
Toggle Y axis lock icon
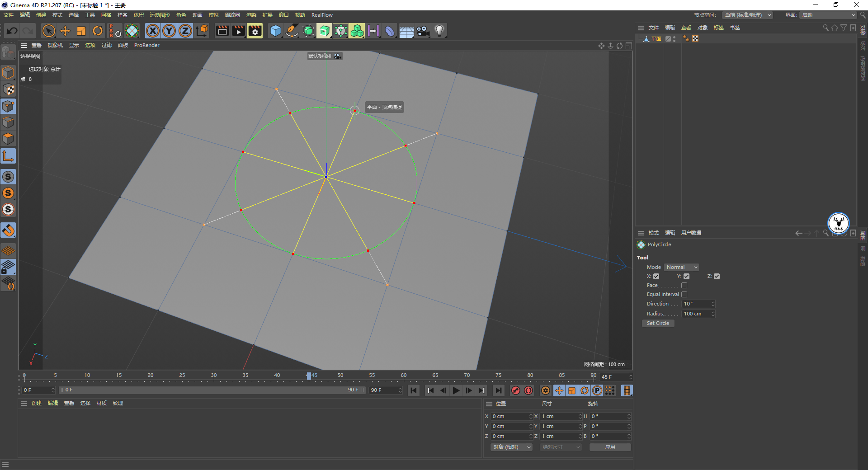click(169, 31)
